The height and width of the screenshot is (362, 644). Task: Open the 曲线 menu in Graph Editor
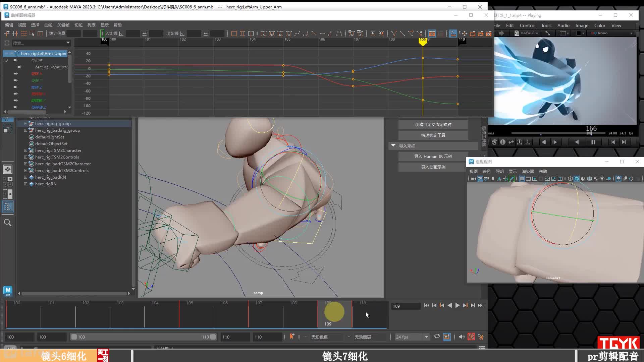coord(48,25)
